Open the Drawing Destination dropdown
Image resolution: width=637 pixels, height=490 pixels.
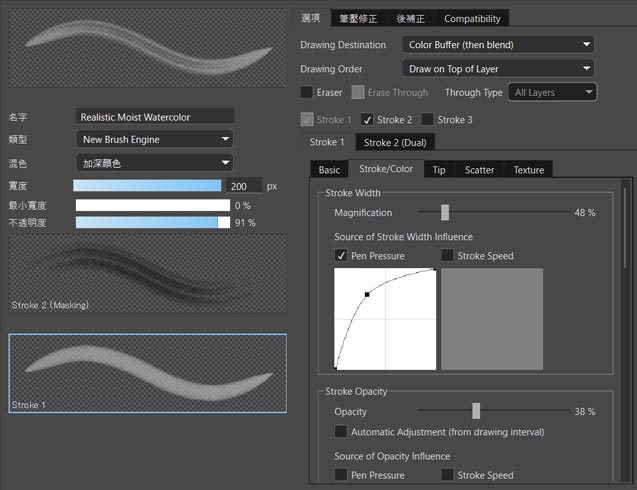pyautogui.click(x=499, y=44)
